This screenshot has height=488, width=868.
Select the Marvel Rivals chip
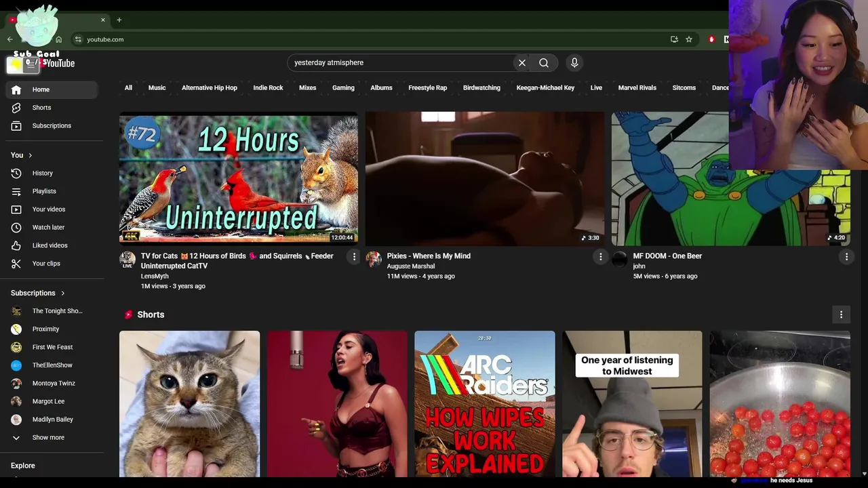637,87
